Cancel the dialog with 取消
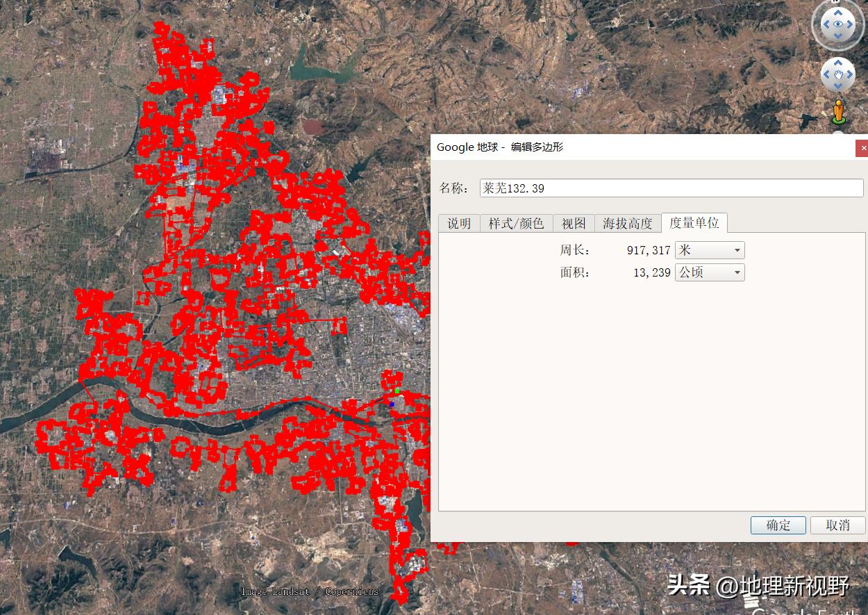Screen dimensions: 868x615 pyautogui.click(x=837, y=525)
